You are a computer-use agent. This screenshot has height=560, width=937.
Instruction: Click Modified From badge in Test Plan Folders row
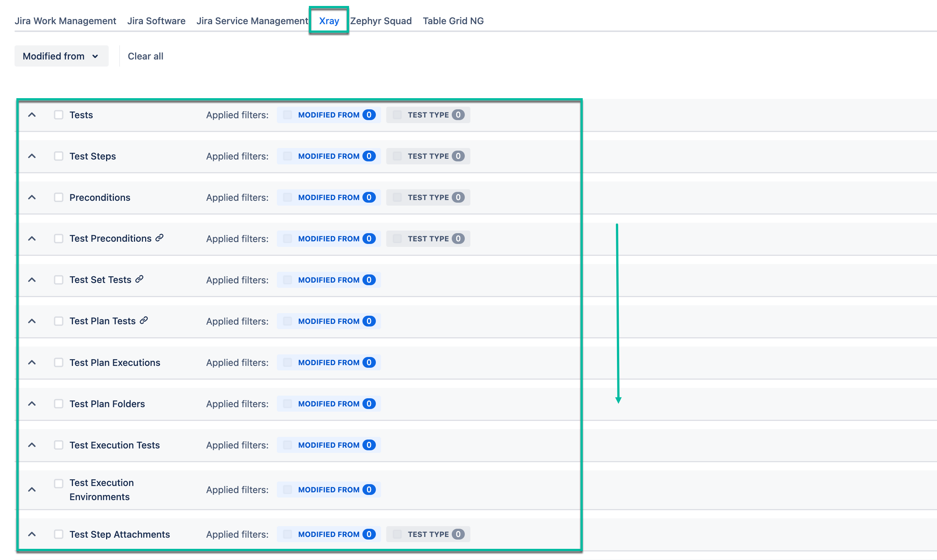329,404
